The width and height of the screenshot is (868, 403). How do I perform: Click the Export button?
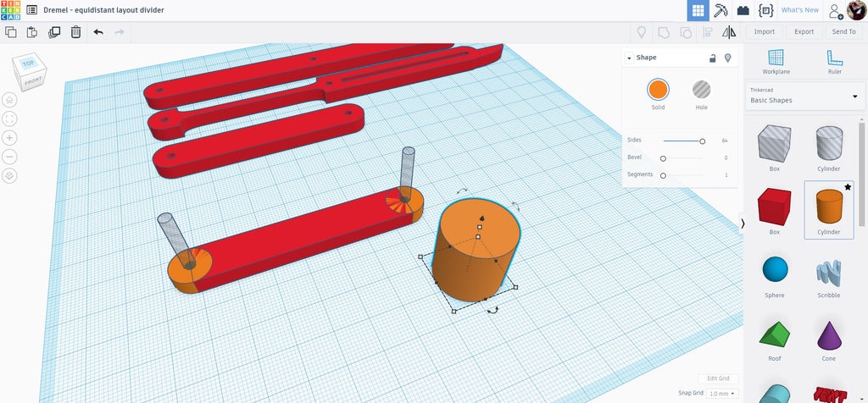point(804,32)
